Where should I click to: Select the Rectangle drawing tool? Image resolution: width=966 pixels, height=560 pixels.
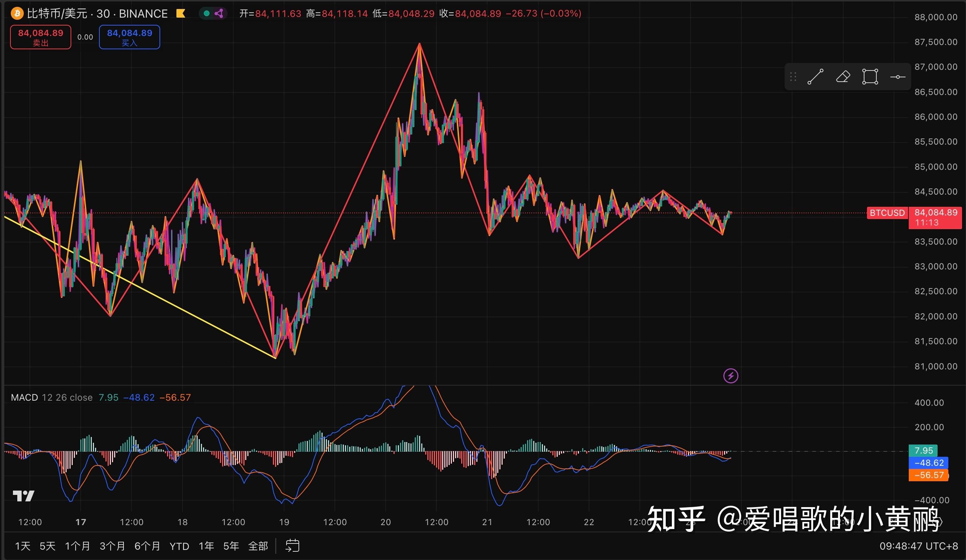871,77
